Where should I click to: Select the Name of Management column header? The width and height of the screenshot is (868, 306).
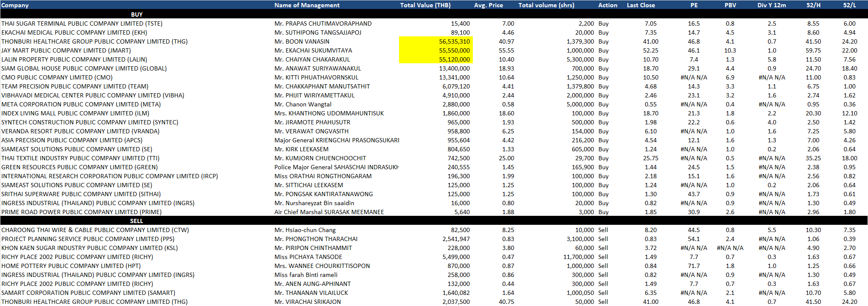click(307, 5)
